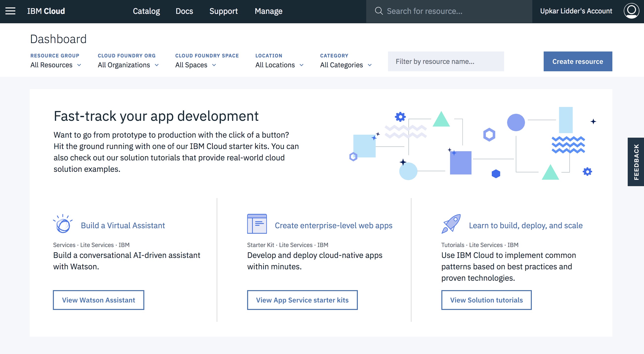The height and width of the screenshot is (354, 644).
Task: Click the search magnifier icon
Action: pos(379,11)
